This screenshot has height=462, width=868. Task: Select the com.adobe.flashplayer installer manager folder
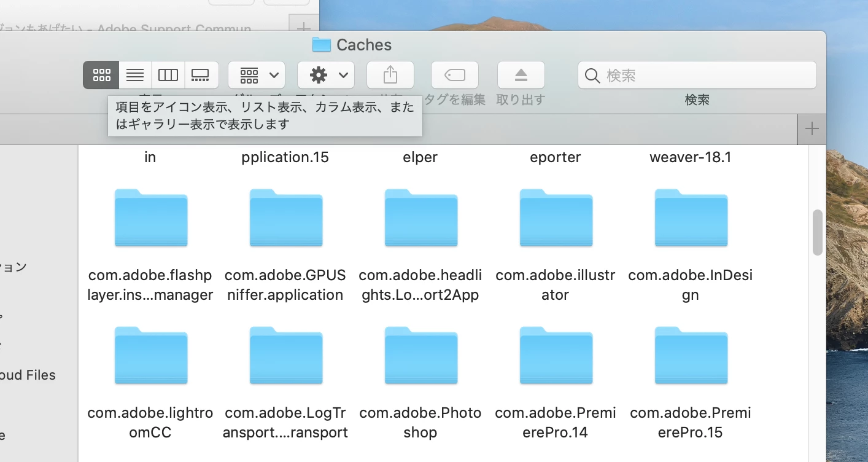click(151, 218)
